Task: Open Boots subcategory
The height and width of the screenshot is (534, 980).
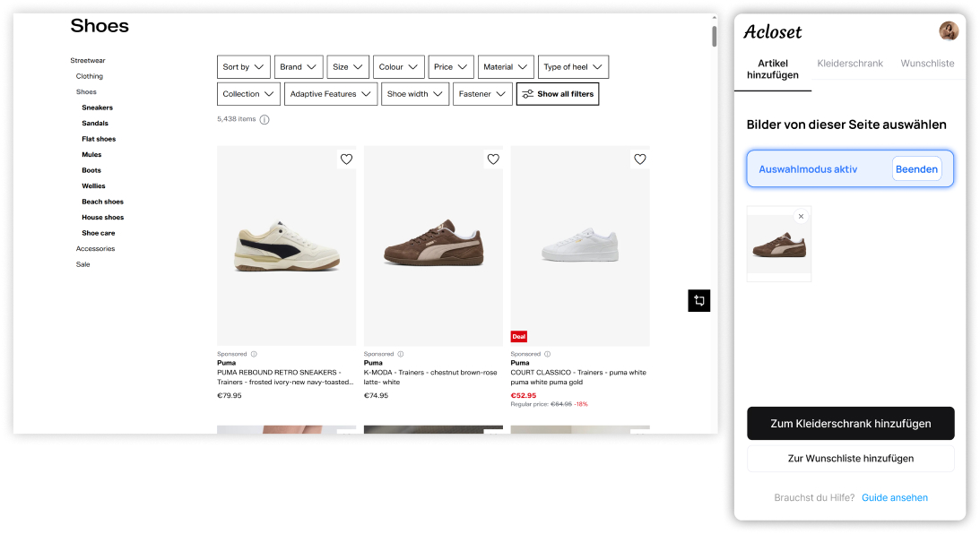Action: 91,170
